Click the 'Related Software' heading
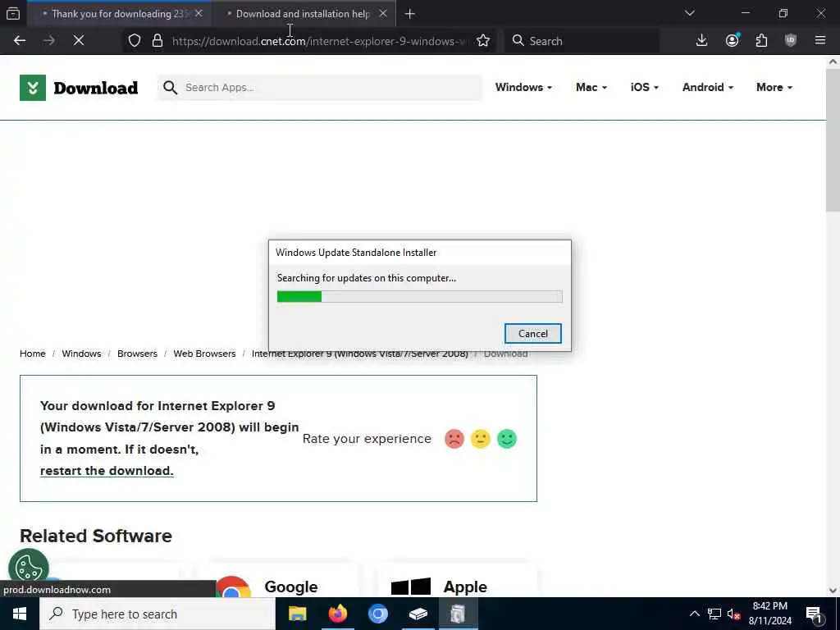The height and width of the screenshot is (630, 840). (x=96, y=536)
